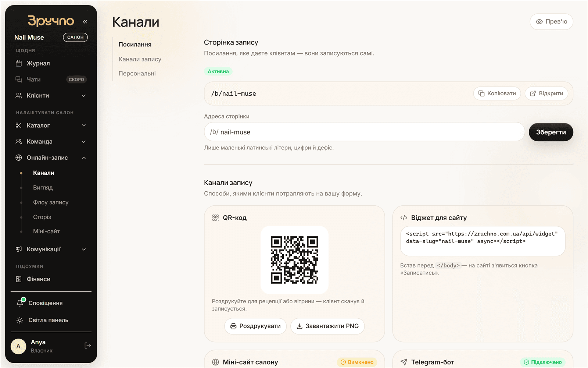Open Вигляд in sidebar submenu
The width and height of the screenshot is (588, 368).
pyautogui.click(x=43, y=188)
